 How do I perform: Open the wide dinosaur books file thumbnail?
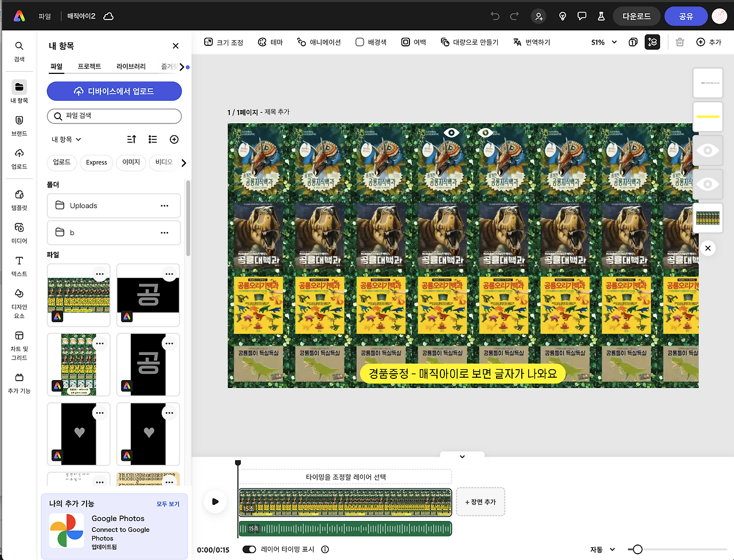coord(79,295)
